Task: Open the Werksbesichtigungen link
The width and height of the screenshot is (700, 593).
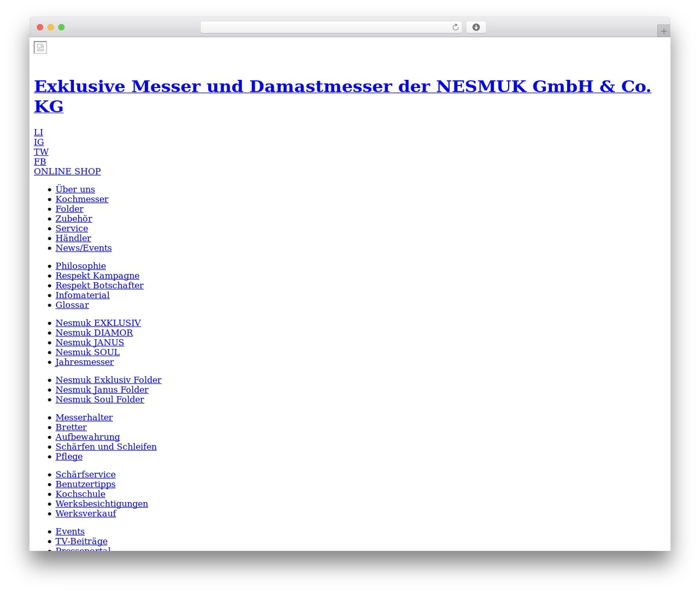Action: [102, 504]
